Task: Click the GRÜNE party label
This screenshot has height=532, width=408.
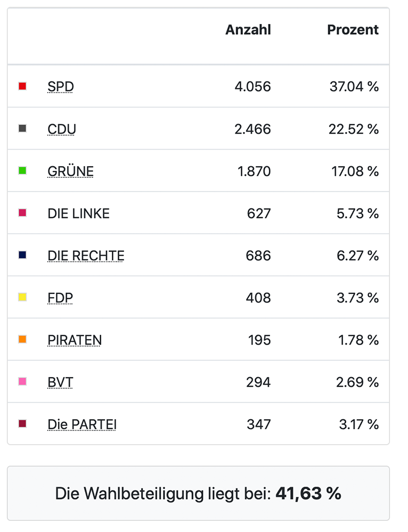Action: (x=70, y=171)
